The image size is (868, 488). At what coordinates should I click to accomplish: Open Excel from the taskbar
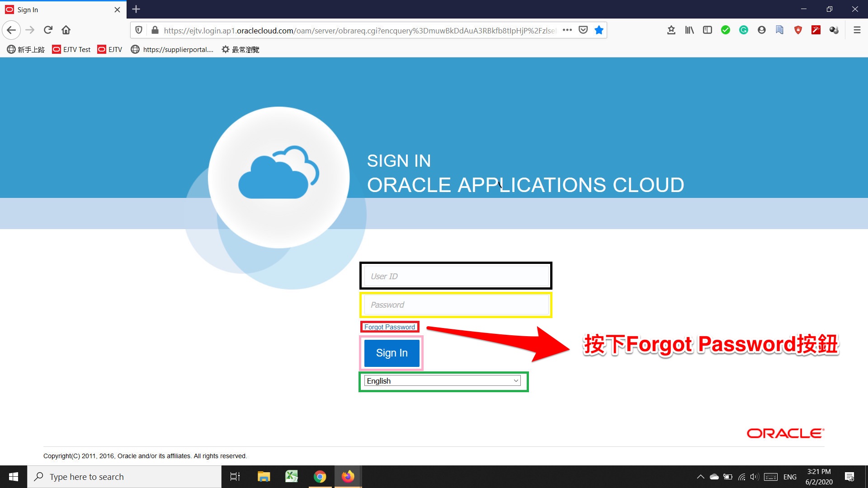[x=292, y=477]
